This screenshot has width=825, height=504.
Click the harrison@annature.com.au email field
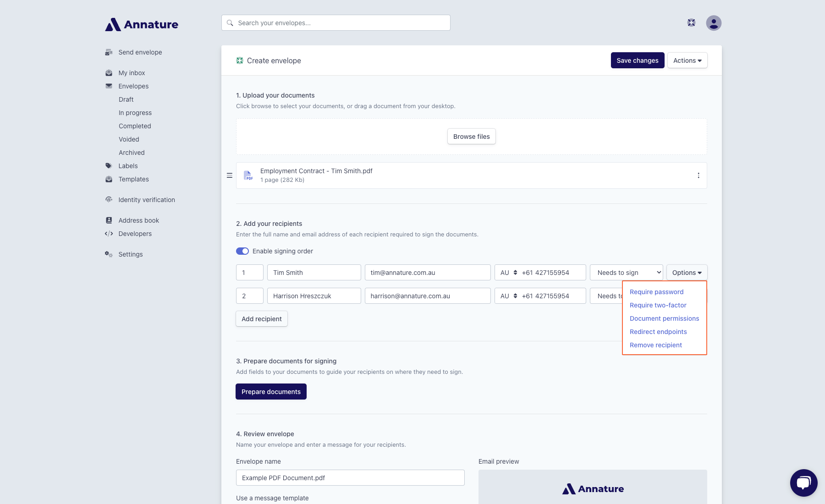(428, 296)
